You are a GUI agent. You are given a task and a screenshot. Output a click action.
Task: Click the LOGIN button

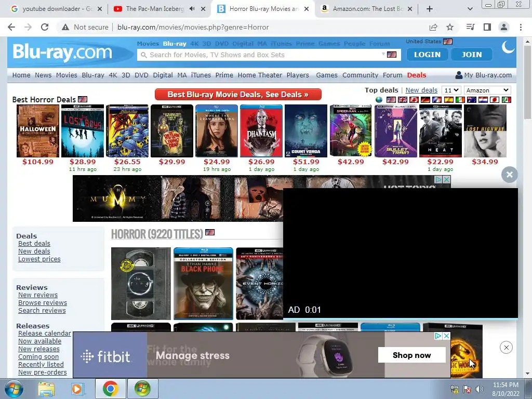click(427, 54)
